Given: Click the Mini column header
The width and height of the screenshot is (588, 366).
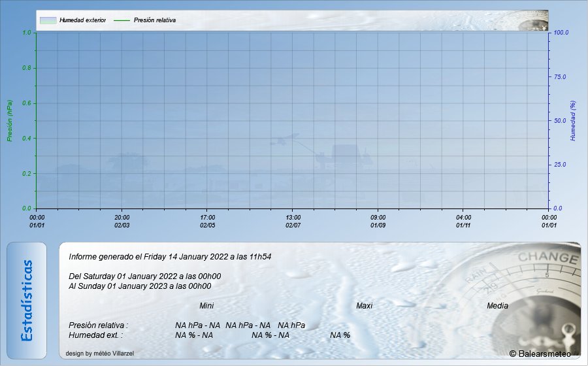Looking at the screenshot, I should [x=206, y=306].
